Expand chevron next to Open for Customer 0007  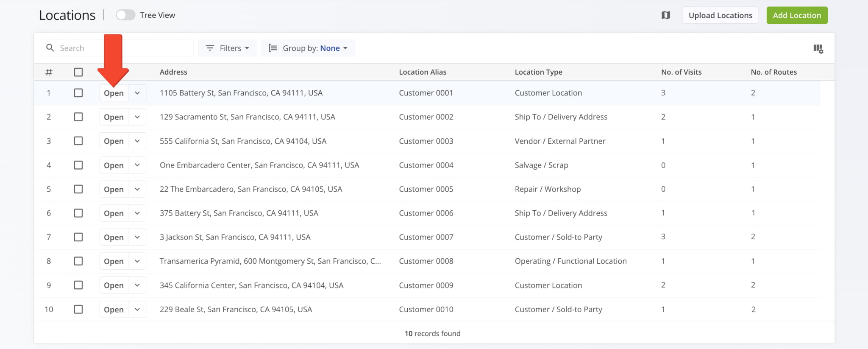click(137, 237)
